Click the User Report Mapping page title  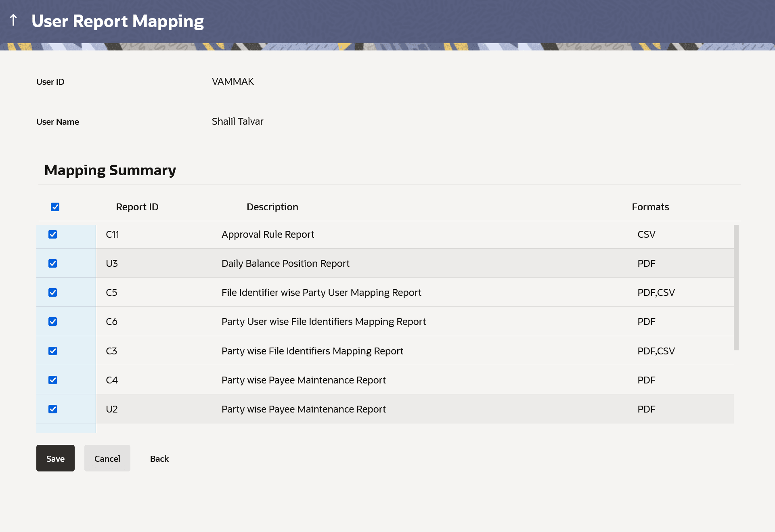coord(117,21)
